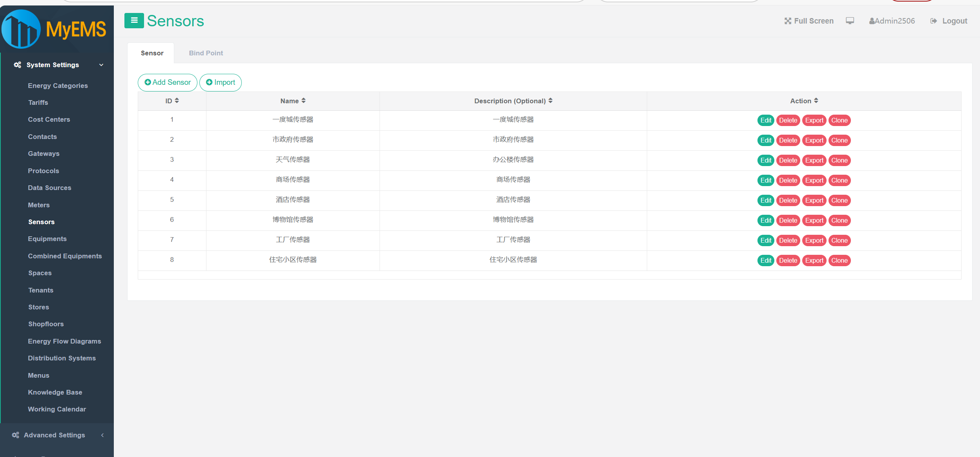This screenshot has height=457, width=980.
Task: Sort the table by the Description column
Action: pyautogui.click(x=550, y=101)
